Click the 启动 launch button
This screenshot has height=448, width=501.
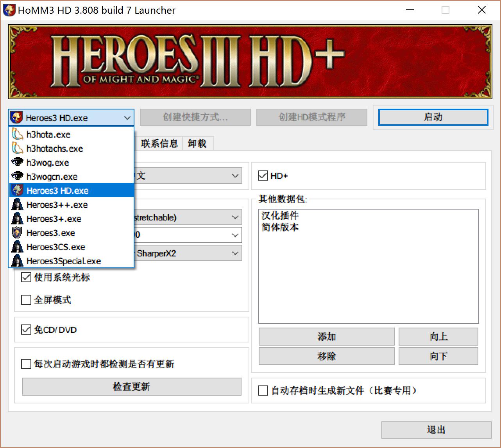click(433, 117)
